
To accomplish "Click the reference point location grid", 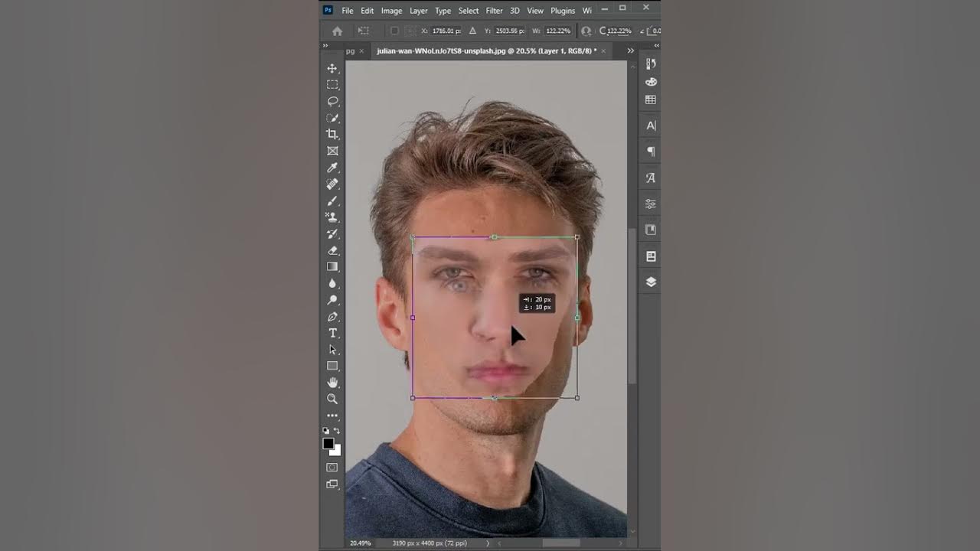I will point(410,31).
